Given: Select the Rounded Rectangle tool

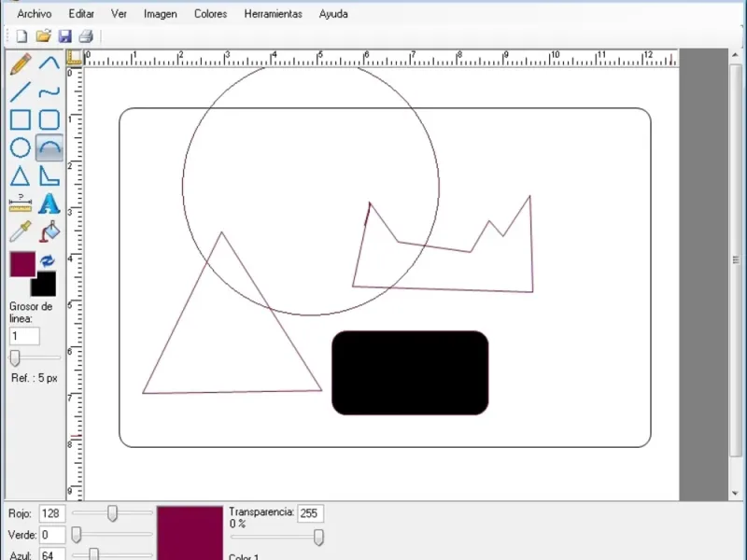Looking at the screenshot, I should (x=49, y=120).
